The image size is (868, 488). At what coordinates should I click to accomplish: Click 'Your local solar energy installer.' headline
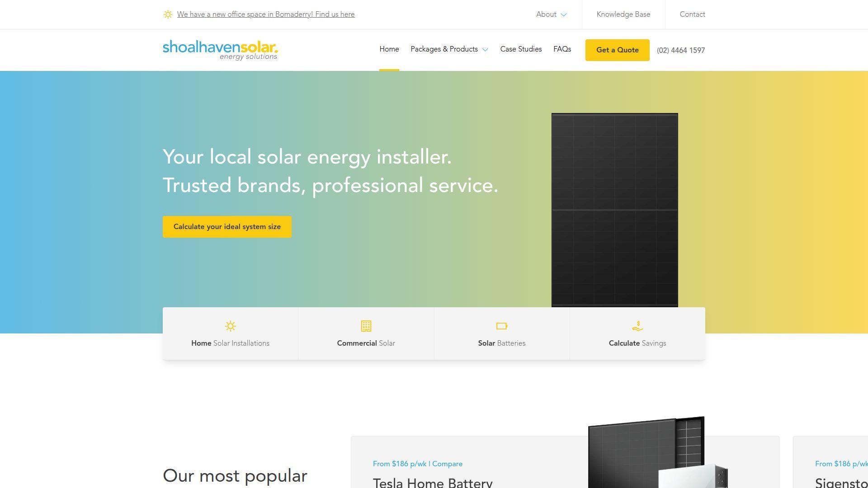[307, 157]
